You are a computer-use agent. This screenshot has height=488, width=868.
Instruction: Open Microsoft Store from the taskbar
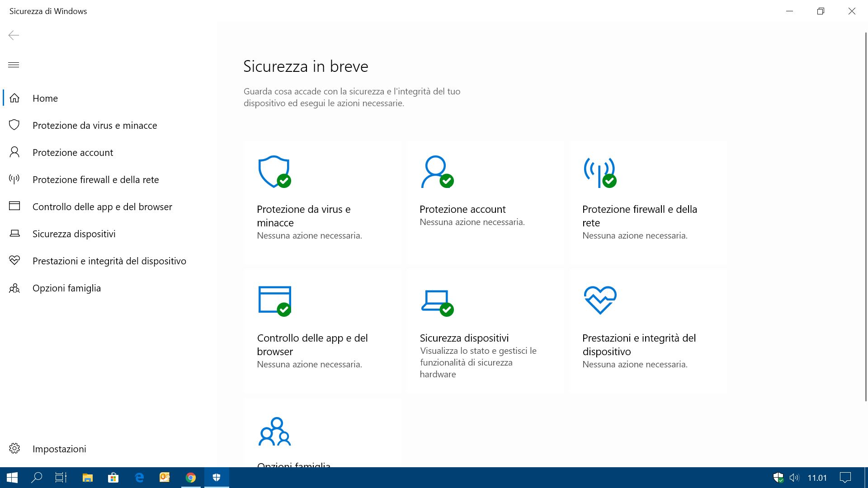coord(113,478)
